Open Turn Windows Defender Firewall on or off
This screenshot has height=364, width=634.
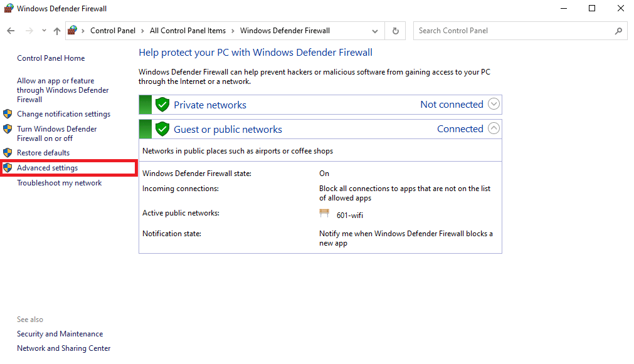tap(57, 133)
